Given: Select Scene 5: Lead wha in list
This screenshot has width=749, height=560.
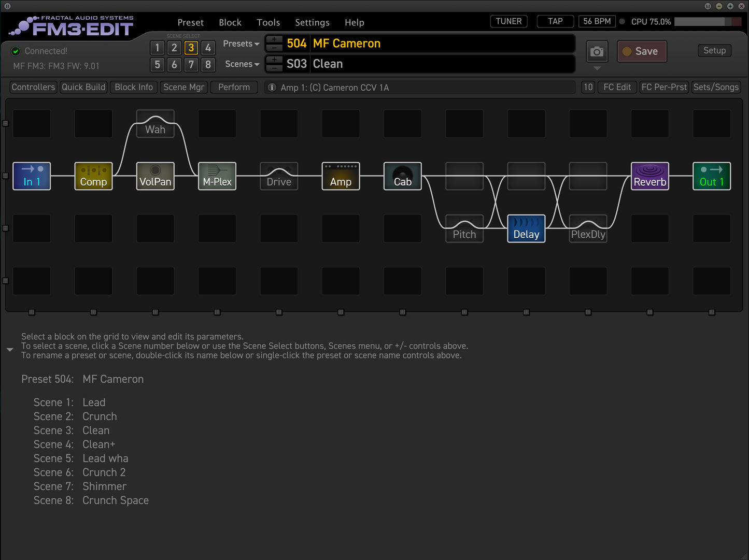Looking at the screenshot, I should pyautogui.click(x=81, y=458).
